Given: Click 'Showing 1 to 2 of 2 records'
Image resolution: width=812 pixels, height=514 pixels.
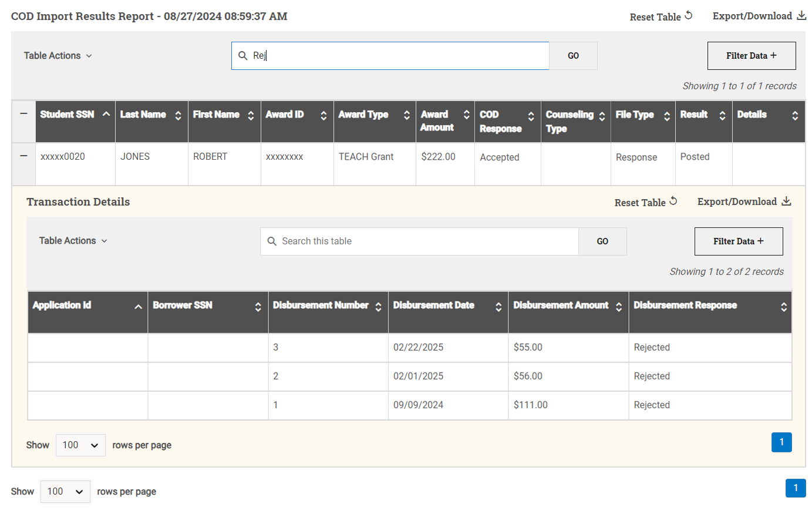Looking at the screenshot, I should 726,271.
